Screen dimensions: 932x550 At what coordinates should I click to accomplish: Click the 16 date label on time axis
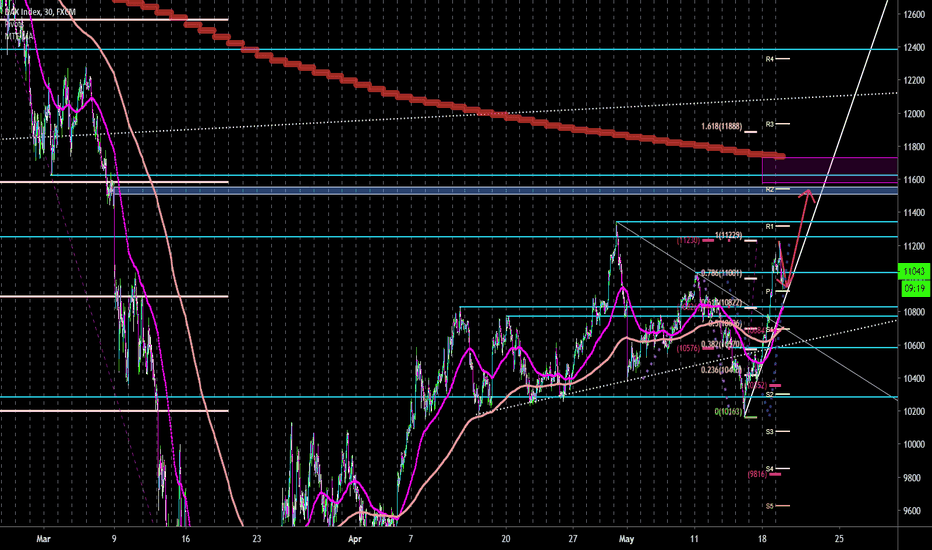tap(186, 539)
